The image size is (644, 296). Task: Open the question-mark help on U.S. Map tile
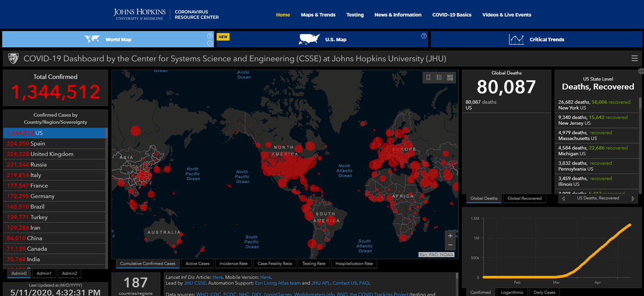click(424, 35)
